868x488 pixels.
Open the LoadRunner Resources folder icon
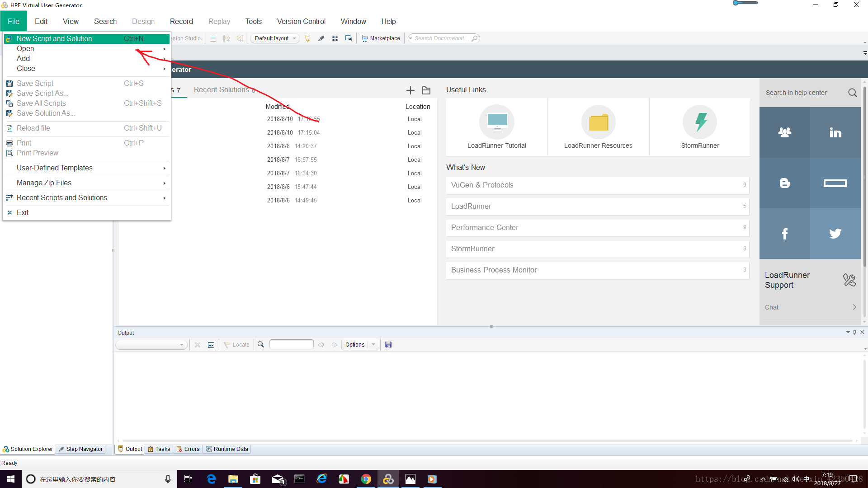tap(598, 122)
